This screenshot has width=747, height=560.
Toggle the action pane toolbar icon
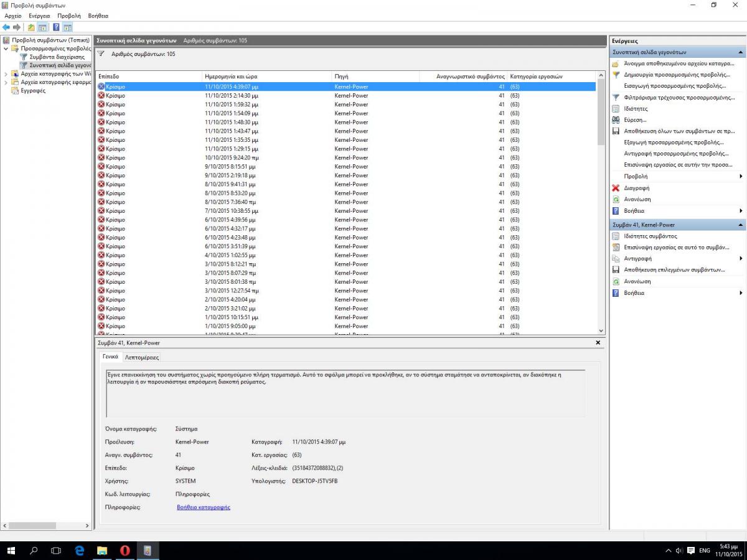67,27
